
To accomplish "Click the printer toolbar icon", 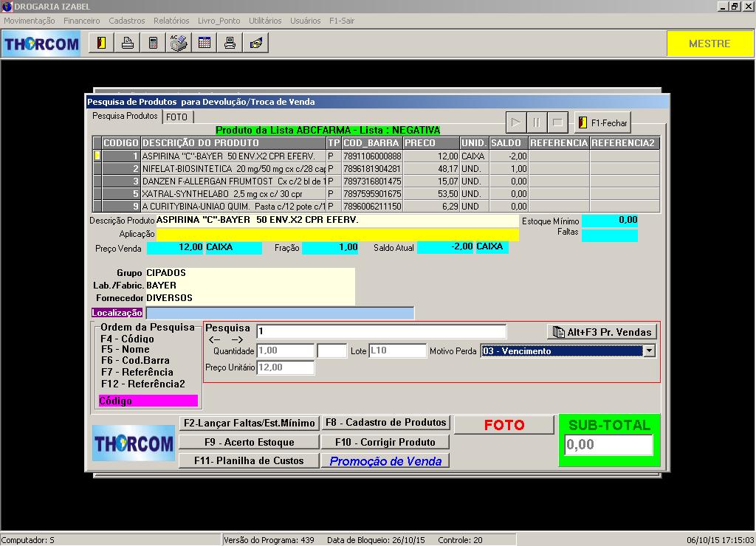I will pyautogui.click(x=127, y=43).
